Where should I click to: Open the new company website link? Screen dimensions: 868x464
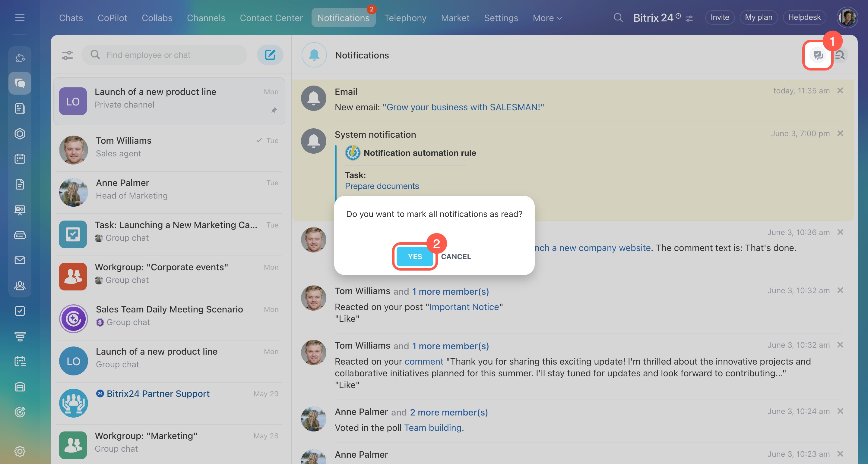(x=592, y=248)
